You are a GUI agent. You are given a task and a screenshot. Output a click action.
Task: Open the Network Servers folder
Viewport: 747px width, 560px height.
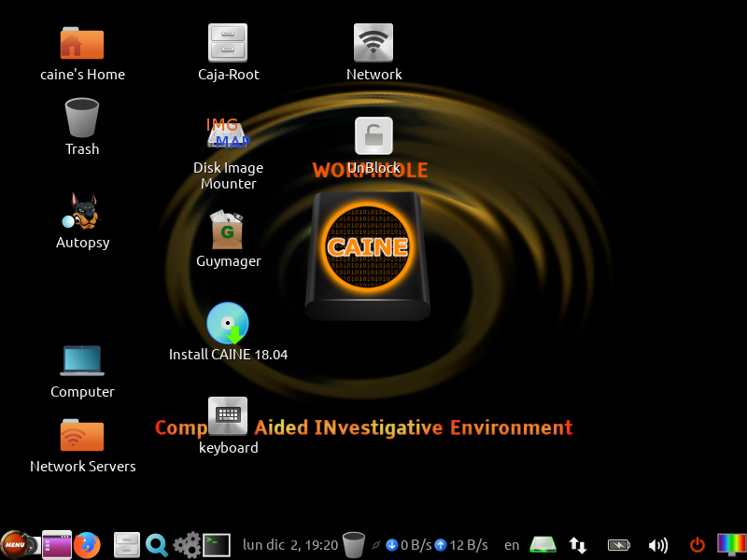[82, 435]
